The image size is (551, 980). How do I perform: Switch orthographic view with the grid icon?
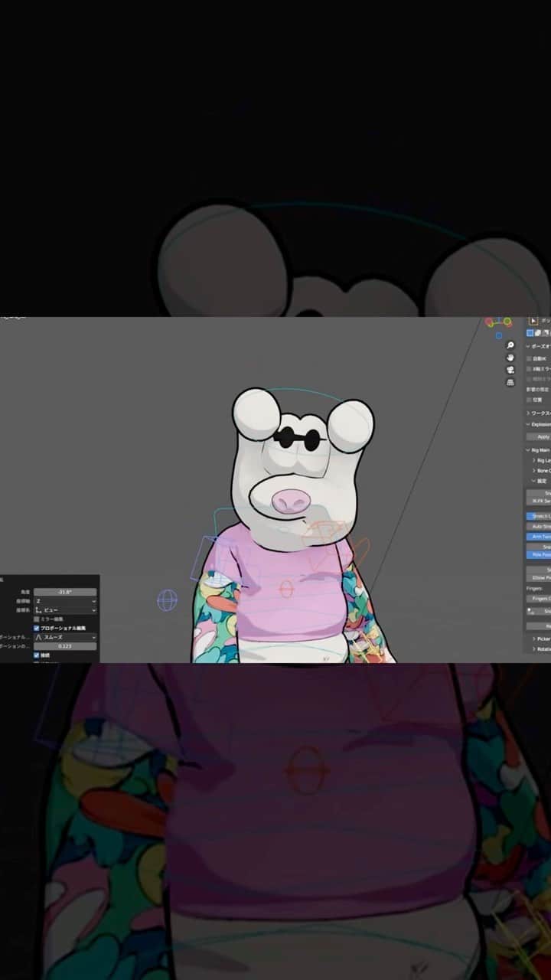(510, 382)
